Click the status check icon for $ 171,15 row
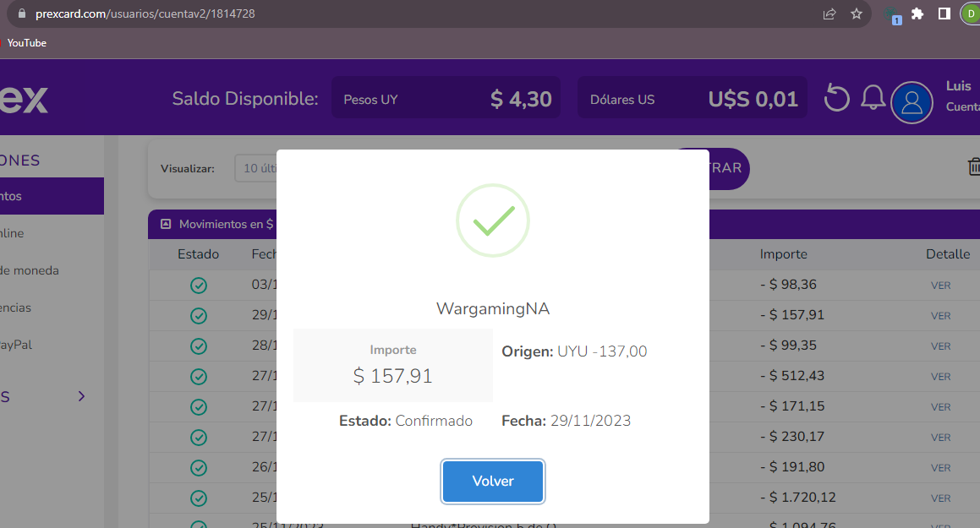Image resolution: width=980 pixels, height=528 pixels. (199, 407)
